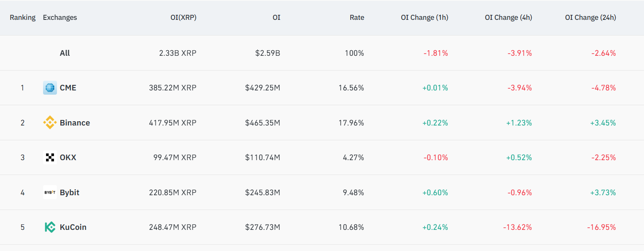Click ranking number 5 for KuCoin
644x251 pixels.
point(22,227)
